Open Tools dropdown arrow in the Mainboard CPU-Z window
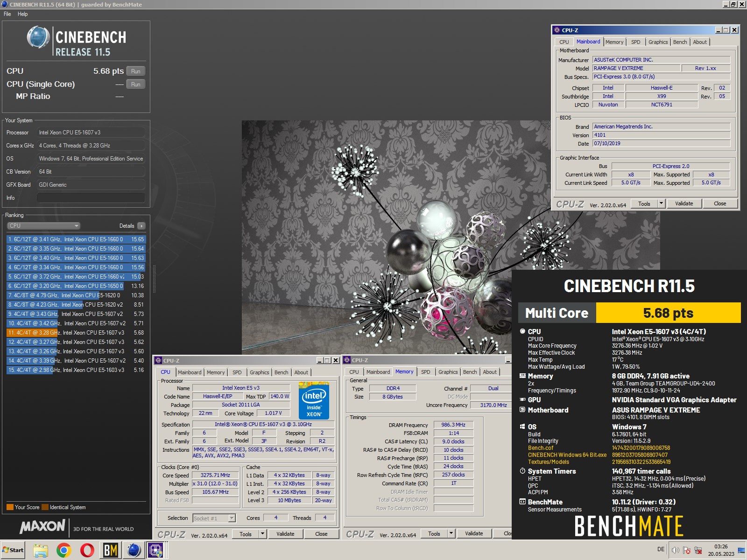Image resolution: width=747 pixels, height=560 pixels. click(661, 203)
